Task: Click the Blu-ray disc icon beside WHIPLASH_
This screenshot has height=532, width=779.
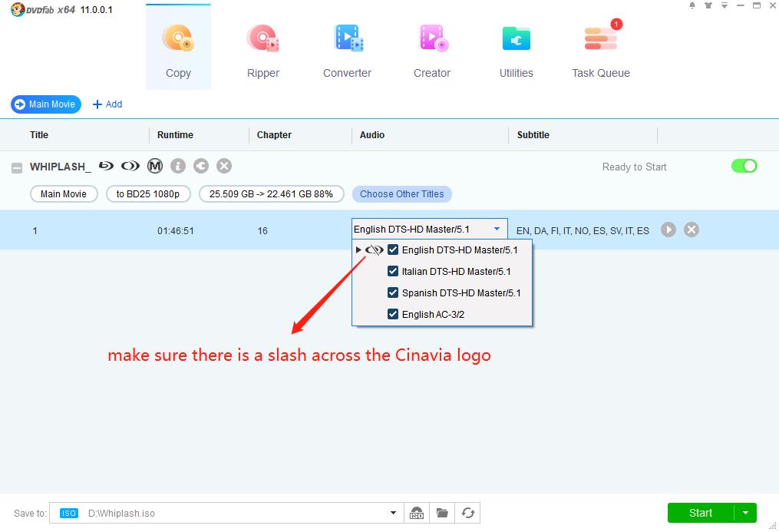Action: pyautogui.click(x=106, y=166)
